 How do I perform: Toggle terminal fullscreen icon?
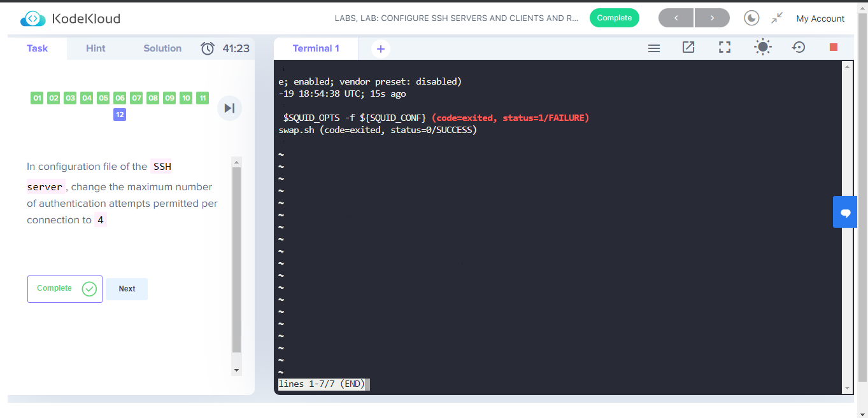click(725, 47)
